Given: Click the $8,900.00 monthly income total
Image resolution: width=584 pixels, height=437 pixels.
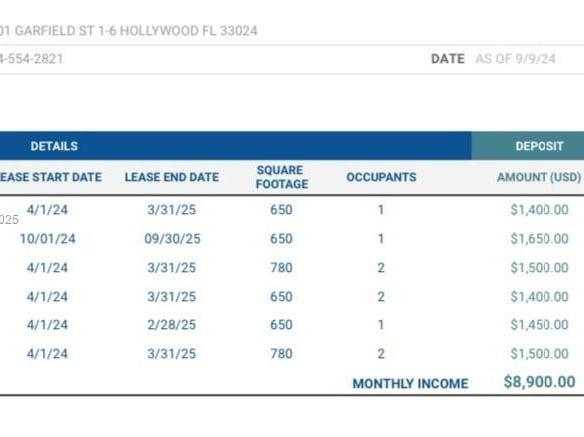Looking at the screenshot, I should pos(539,382).
